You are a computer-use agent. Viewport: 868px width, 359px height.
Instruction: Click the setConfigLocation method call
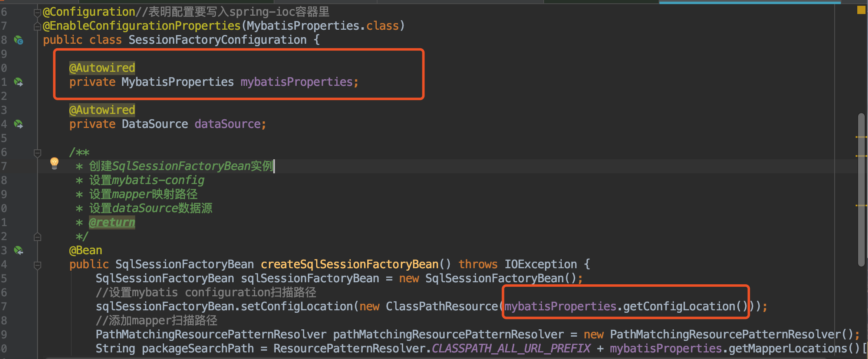coord(297,307)
